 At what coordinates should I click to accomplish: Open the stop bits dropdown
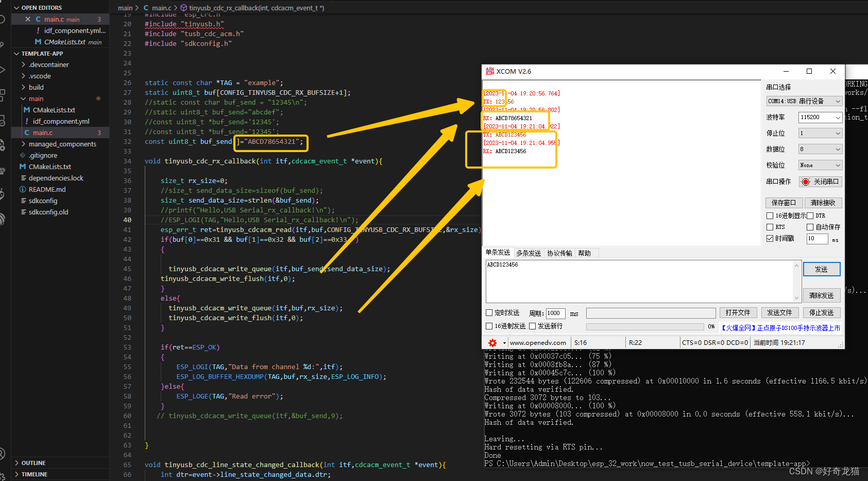pyautogui.click(x=821, y=133)
